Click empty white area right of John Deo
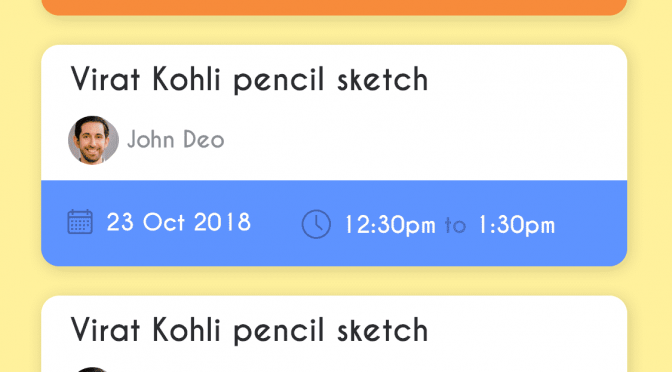This screenshot has height=372, width=672. coord(424,140)
